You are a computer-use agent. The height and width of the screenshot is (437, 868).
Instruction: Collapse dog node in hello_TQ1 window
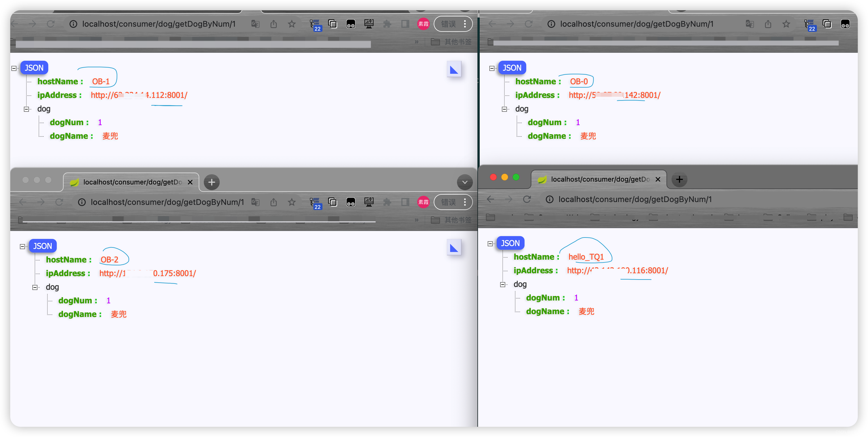coord(502,285)
